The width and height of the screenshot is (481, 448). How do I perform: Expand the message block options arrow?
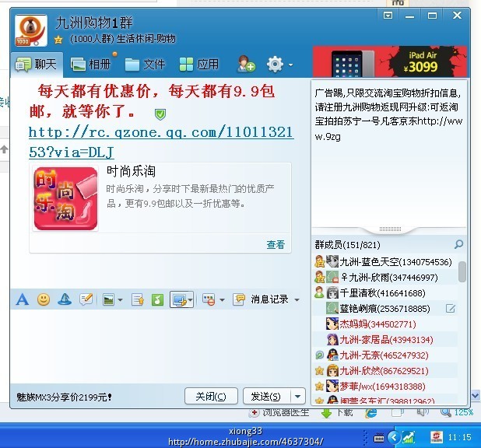222,300
